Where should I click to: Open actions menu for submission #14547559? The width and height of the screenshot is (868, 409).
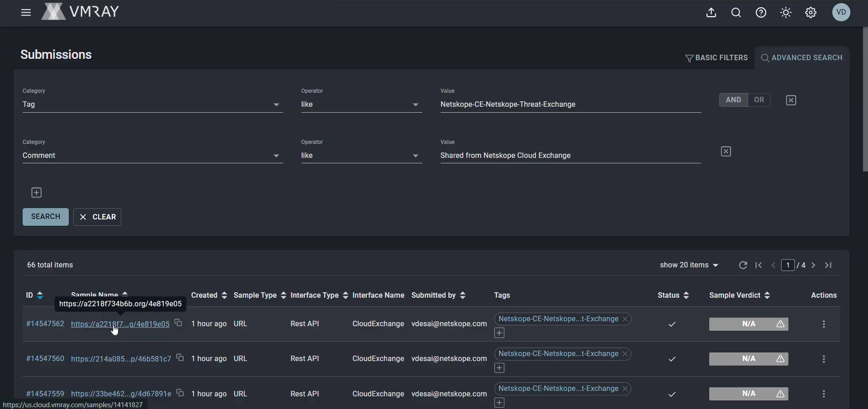(x=824, y=394)
